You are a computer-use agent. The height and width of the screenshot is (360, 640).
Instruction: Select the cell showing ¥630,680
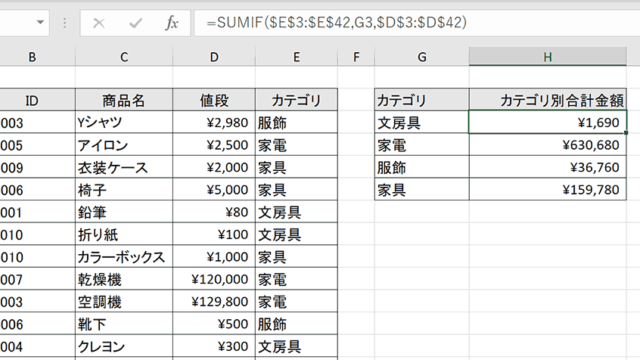coord(548,145)
